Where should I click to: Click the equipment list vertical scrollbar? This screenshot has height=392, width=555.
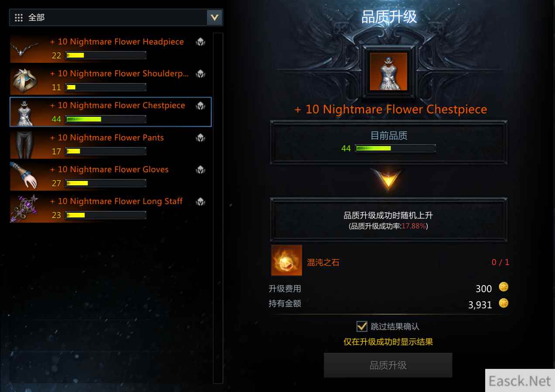click(x=218, y=208)
